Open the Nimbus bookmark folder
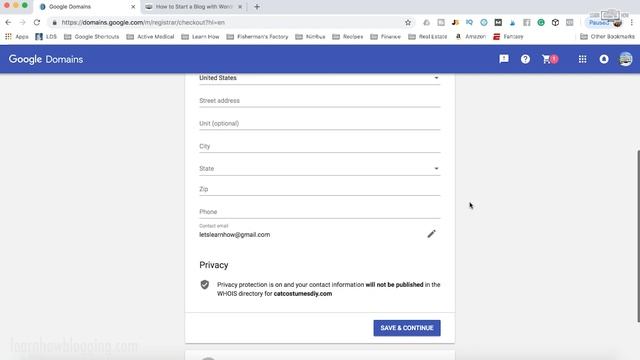640x360 pixels. (x=310, y=37)
